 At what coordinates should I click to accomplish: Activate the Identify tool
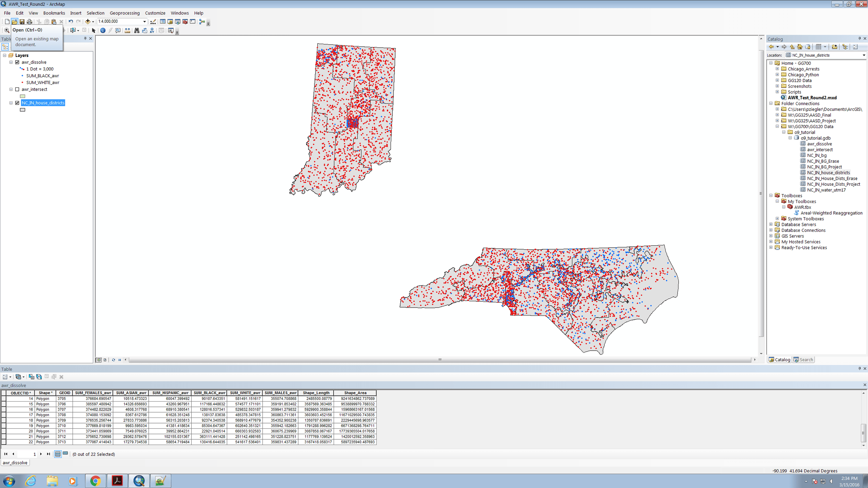tap(103, 31)
